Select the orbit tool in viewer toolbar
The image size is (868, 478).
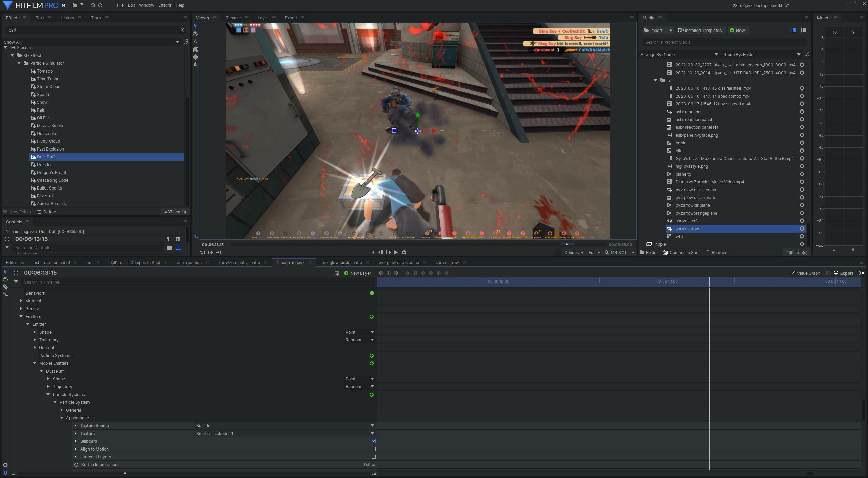[x=195, y=57]
